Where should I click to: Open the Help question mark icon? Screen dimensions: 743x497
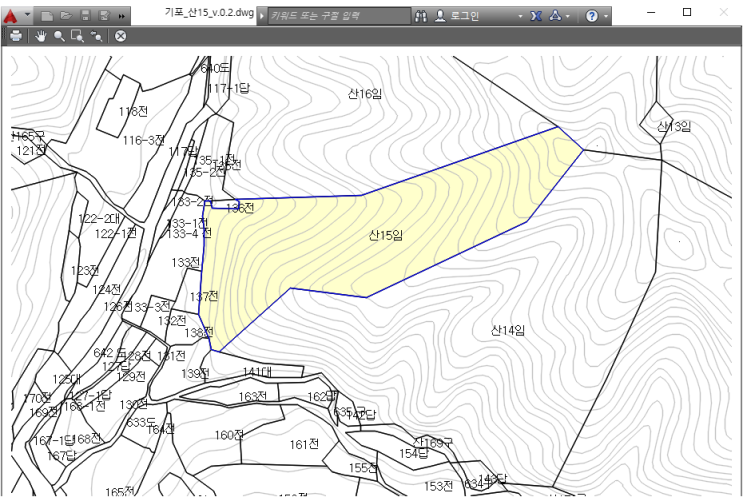pos(593,17)
